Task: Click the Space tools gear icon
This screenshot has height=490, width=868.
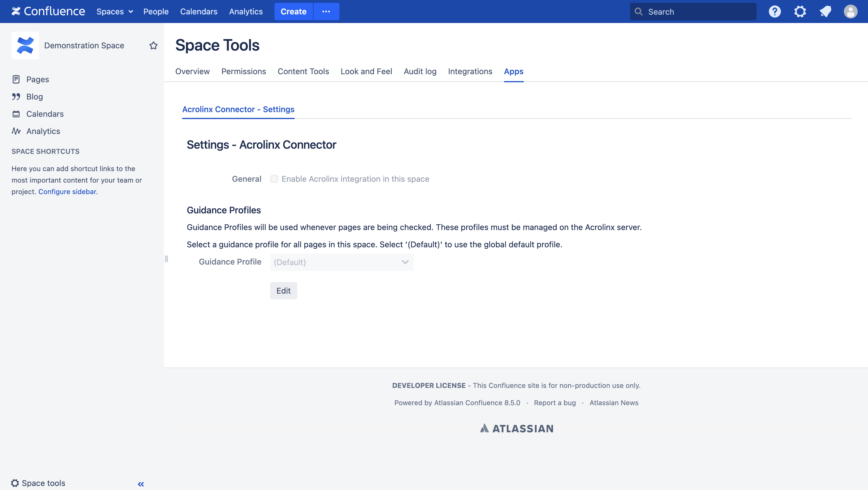Action: tap(15, 483)
